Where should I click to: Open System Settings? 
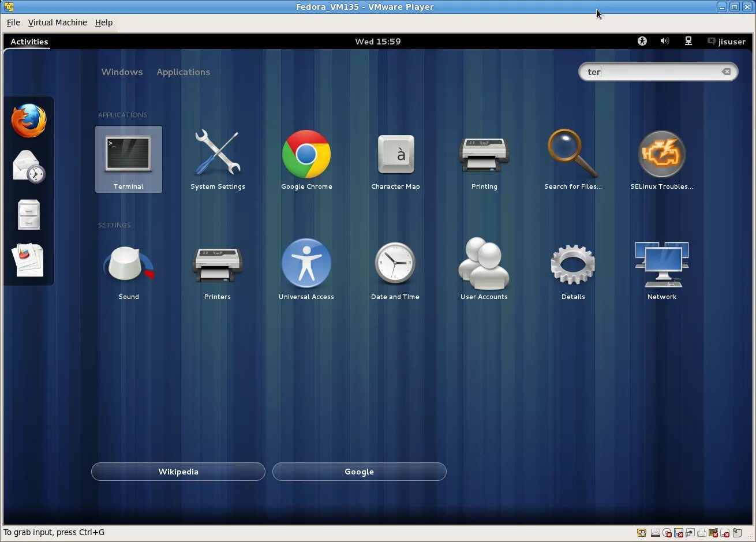coord(218,159)
